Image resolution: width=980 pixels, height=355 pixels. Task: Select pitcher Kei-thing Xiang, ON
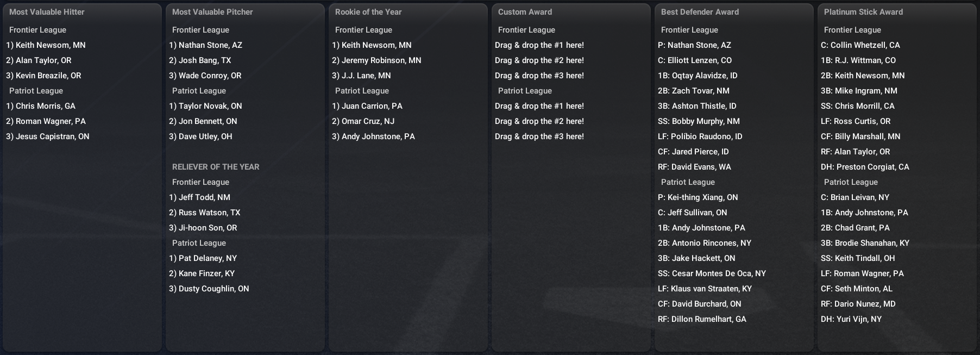point(702,197)
